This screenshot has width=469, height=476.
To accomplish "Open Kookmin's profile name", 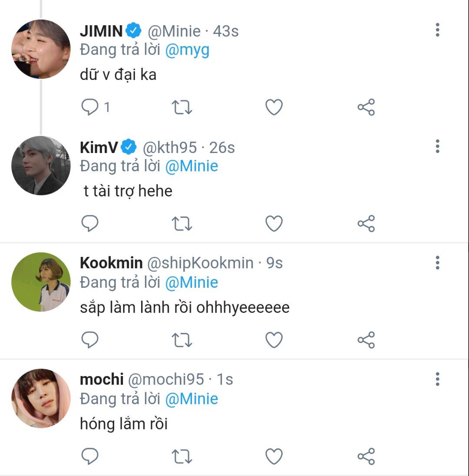I will pyautogui.click(x=111, y=263).
